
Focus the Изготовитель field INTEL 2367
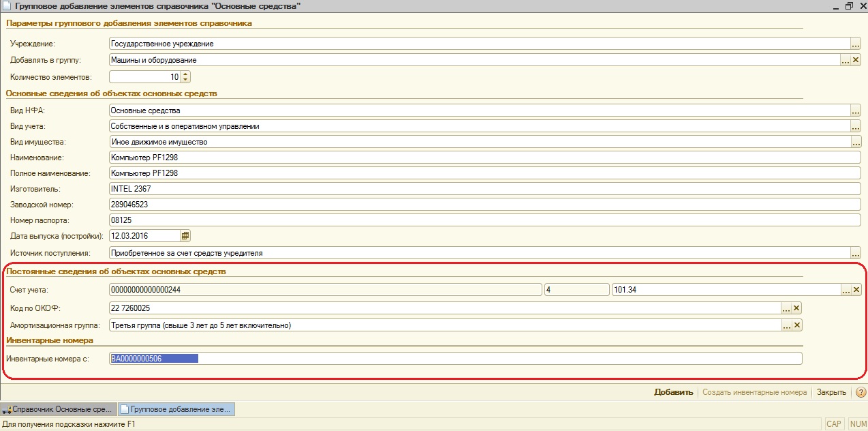(x=484, y=189)
